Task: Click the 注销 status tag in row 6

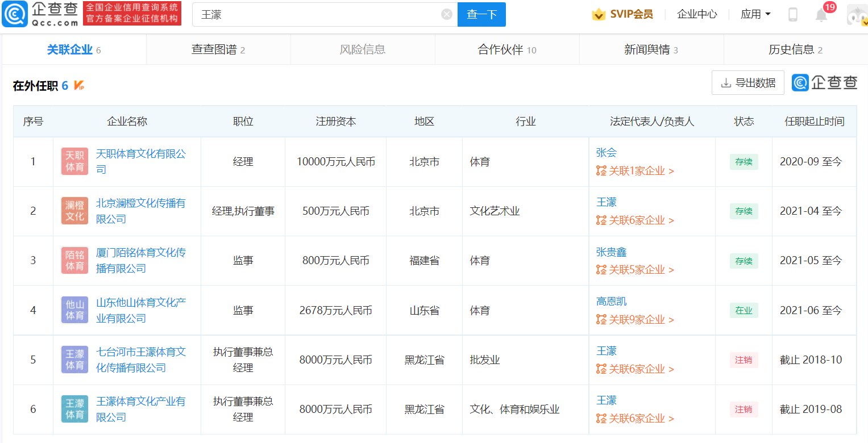Action: 744,409
